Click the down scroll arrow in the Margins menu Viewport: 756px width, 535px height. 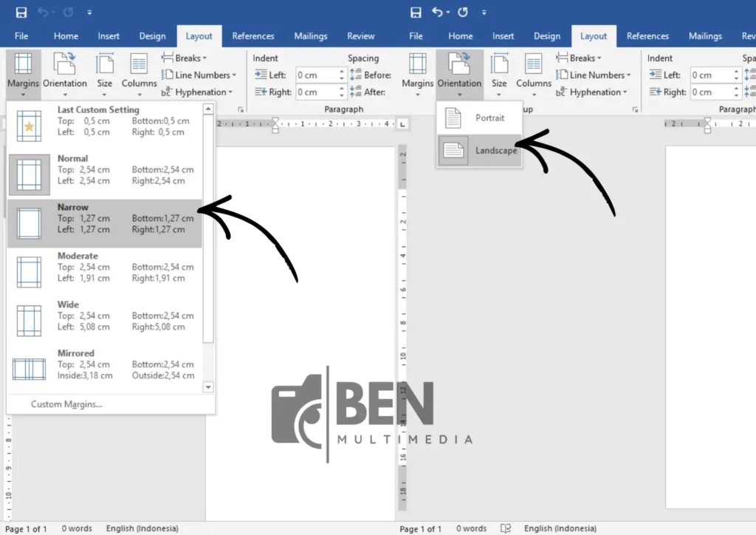pos(207,386)
